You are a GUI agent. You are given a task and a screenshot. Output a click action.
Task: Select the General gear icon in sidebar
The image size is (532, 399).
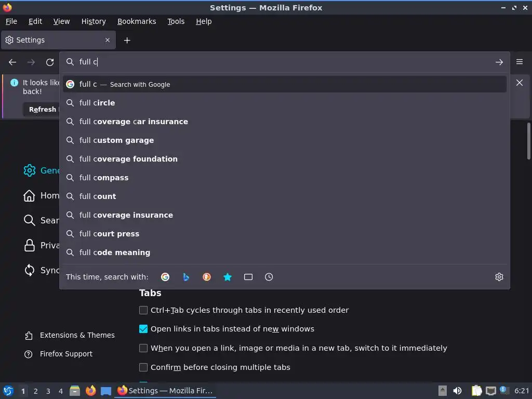click(x=30, y=170)
